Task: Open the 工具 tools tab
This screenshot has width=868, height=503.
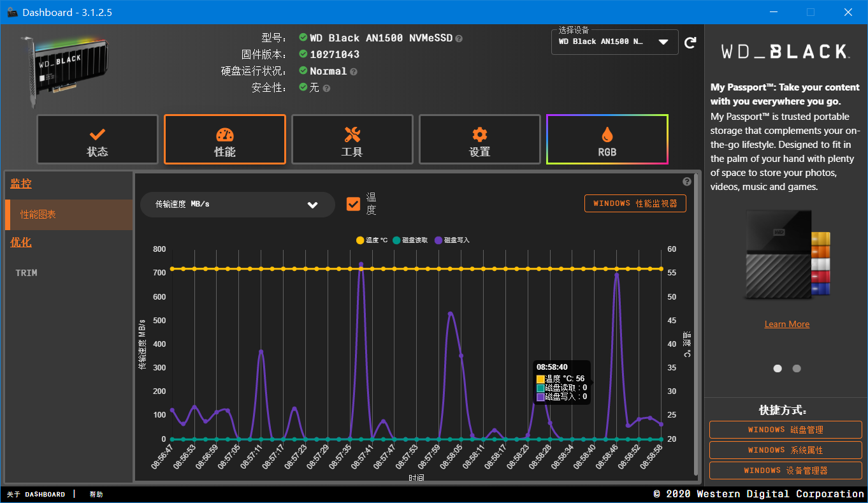Action: tap(352, 140)
